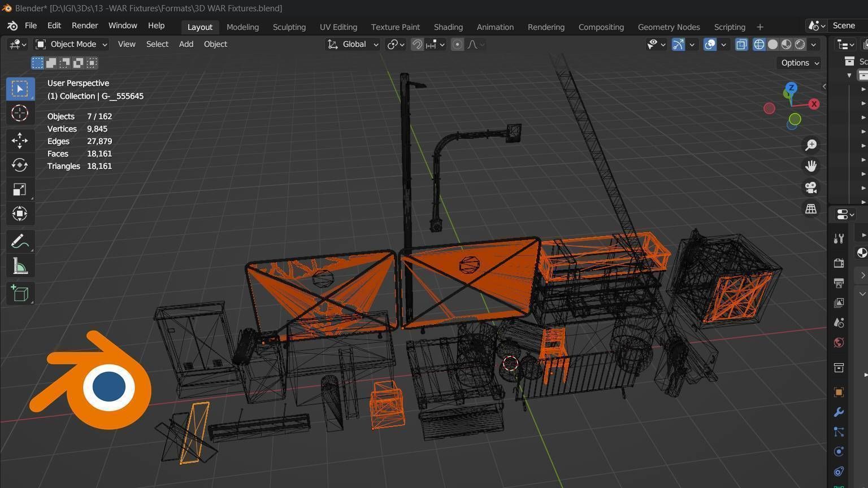Open the Modifiers wrench tab

click(839, 412)
